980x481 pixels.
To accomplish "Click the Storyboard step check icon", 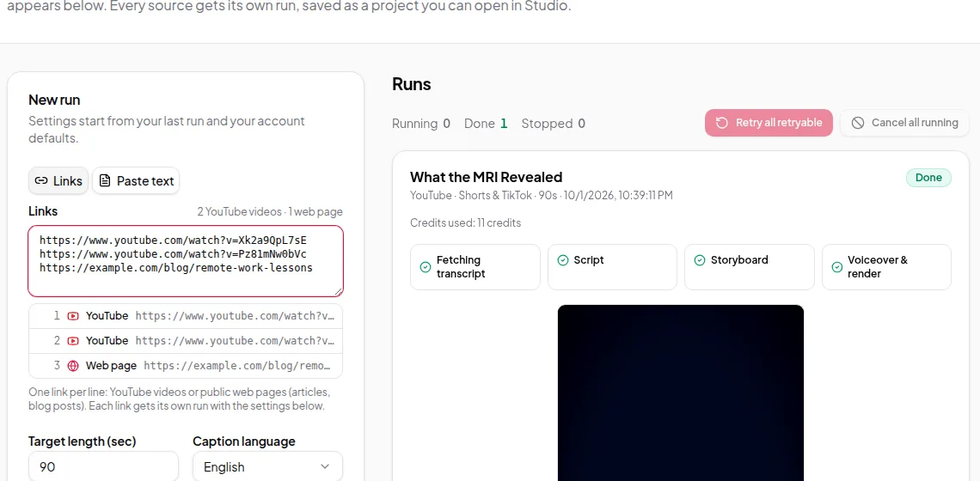I will pyautogui.click(x=700, y=260).
